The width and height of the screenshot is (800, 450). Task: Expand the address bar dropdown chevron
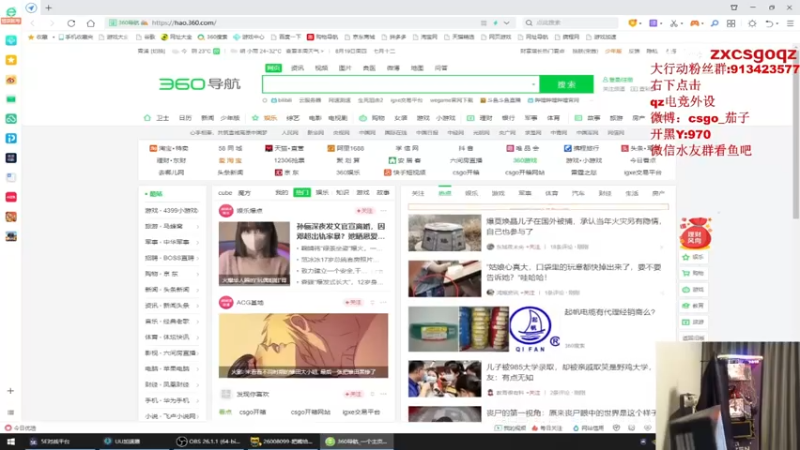(507, 23)
